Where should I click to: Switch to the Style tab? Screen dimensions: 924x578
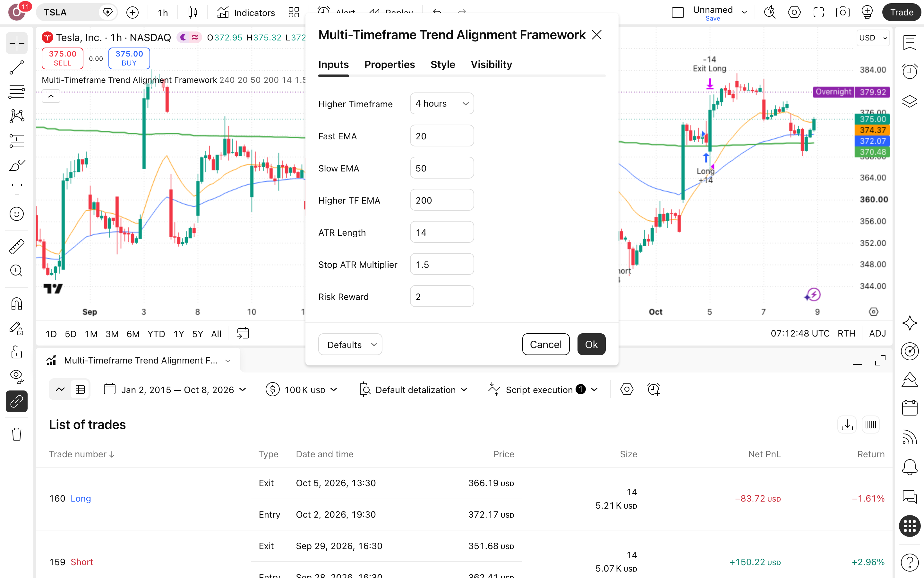coord(442,65)
